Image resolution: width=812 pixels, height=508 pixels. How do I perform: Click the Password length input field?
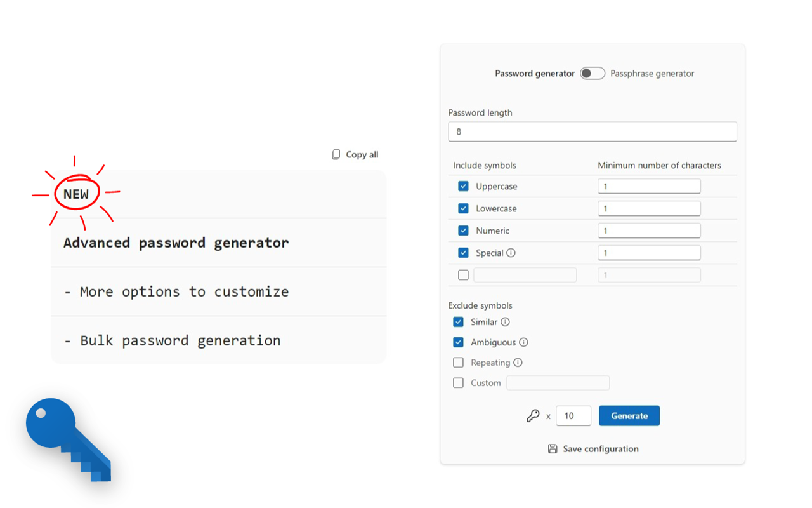tap(592, 132)
